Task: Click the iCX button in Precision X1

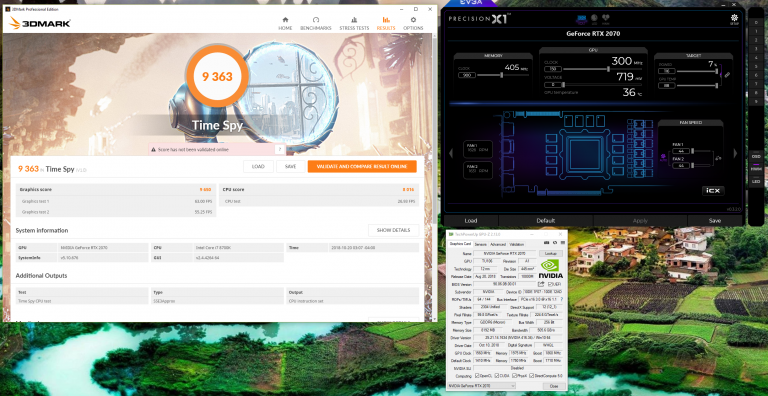Action: [713, 191]
